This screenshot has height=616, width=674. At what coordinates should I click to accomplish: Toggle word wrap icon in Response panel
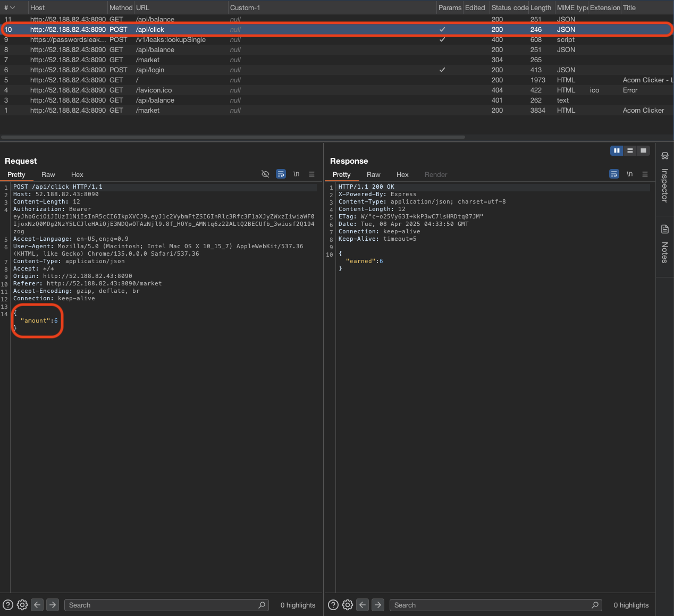tap(614, 174)
